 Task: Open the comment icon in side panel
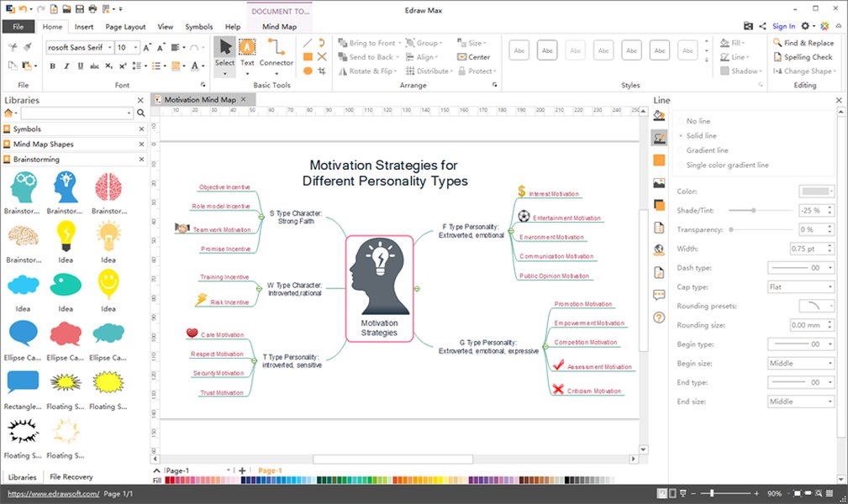659,295
